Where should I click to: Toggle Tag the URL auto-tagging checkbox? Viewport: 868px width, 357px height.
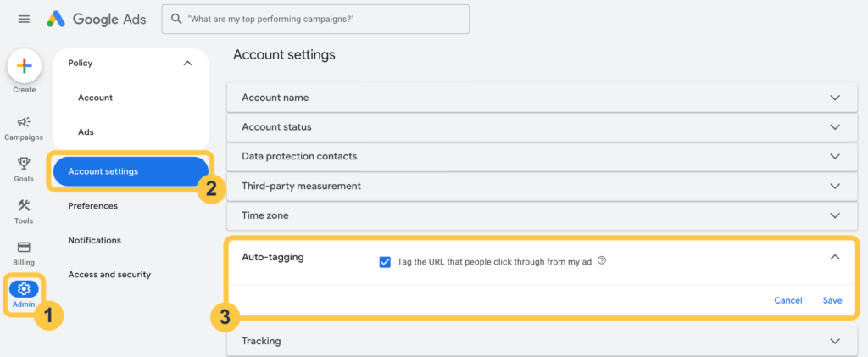[x=386, y=262]
